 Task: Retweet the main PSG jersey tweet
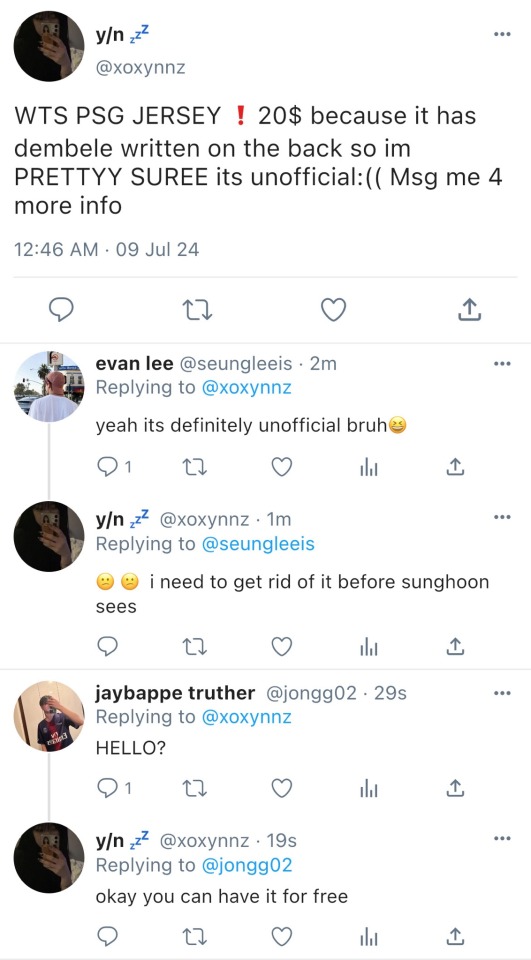coord(198,310)
